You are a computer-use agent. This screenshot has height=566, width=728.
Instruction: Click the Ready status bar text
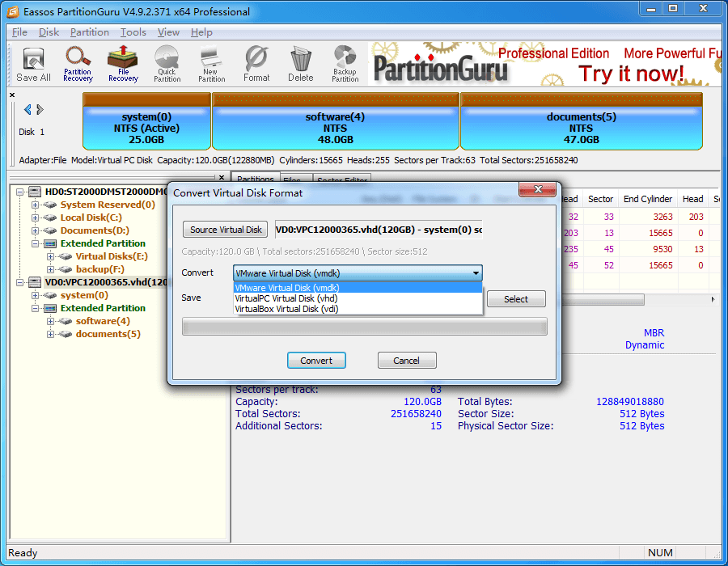pos(23,553)
